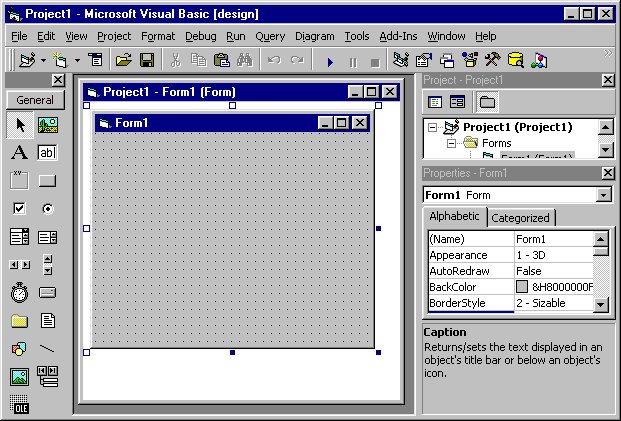The image size is (621, 421).
Task: Select the FileListBox control tool
Action: [x=48, y=321]
